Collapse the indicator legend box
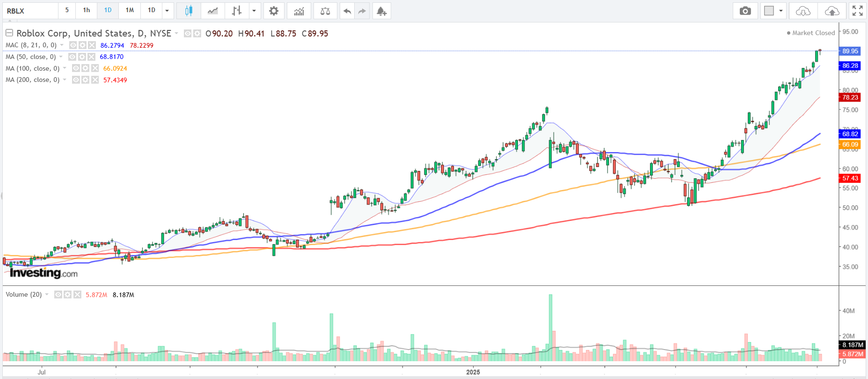Screen dimensions: 868x379 (9, 33)
